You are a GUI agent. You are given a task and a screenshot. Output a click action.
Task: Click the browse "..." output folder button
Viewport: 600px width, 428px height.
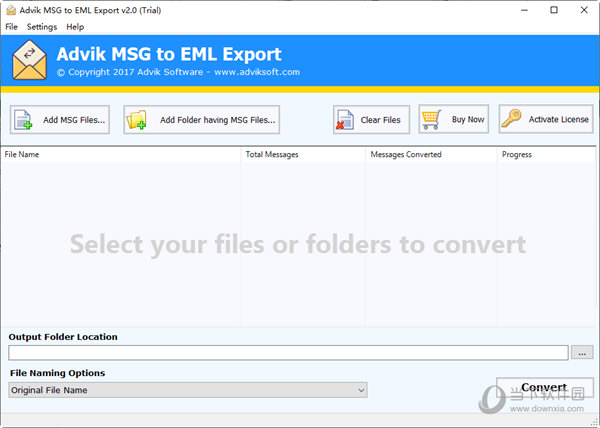583,352
